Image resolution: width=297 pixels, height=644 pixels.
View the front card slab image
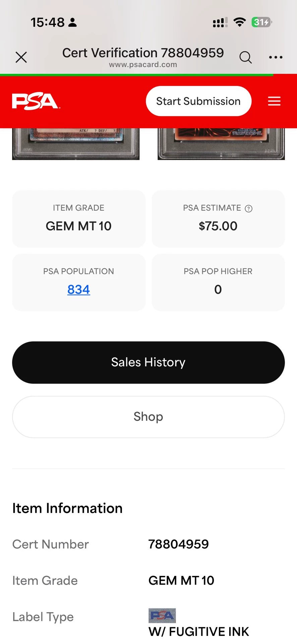[76, 144]
